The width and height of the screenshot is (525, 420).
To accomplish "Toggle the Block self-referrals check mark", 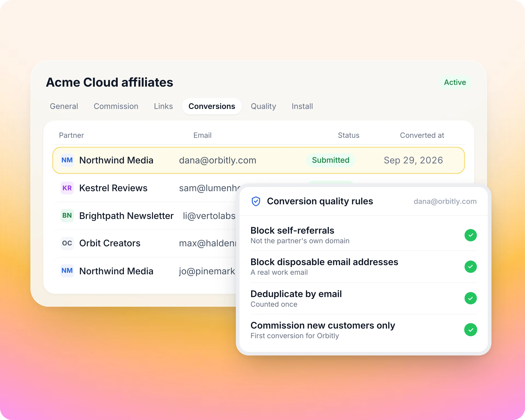I will 471,235.
